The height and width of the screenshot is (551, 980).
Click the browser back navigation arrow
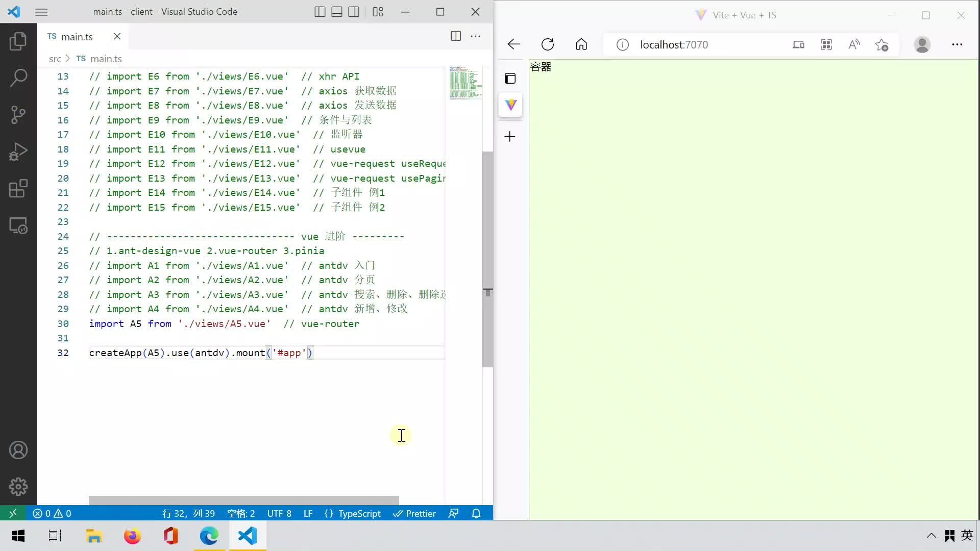click(513, 44)
